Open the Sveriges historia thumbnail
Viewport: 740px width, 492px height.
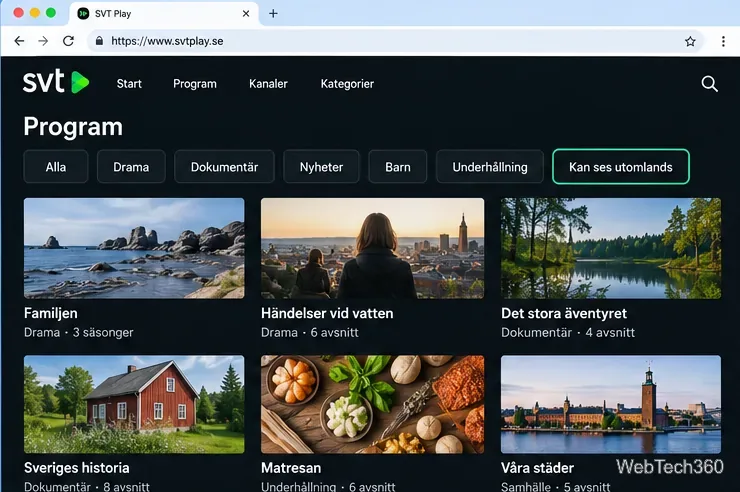coord(134,404)
